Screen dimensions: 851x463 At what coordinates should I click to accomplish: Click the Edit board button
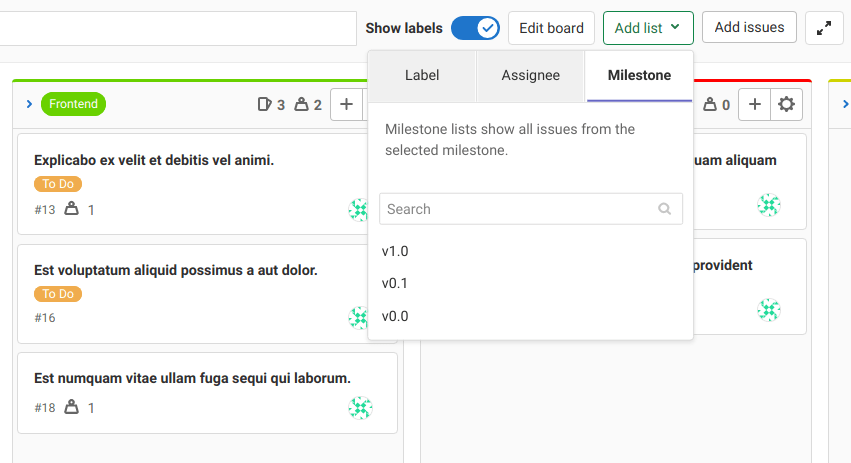coord(552,28)
